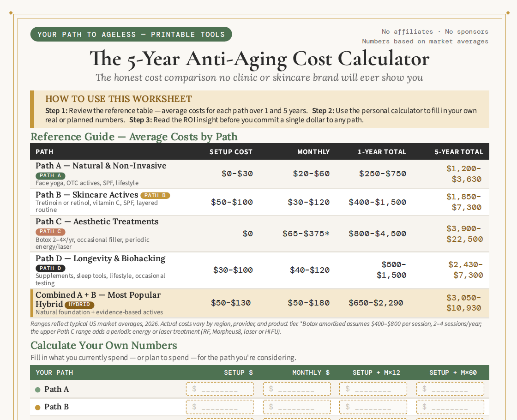The height and width of the screenshot is (420, 517).
Task: Click the 'Your Path to Ageless – Printable Tools' badge
Action: (x=131, y=34)
